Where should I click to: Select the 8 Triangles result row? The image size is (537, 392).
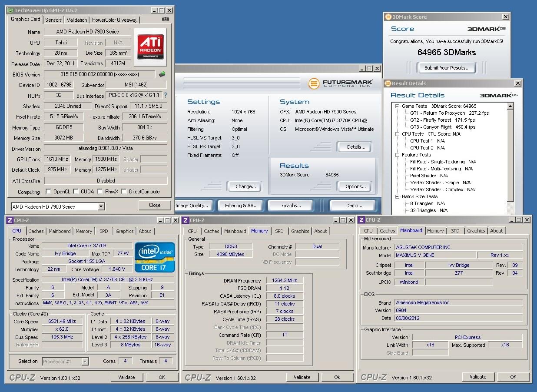[x=428, y=203]
